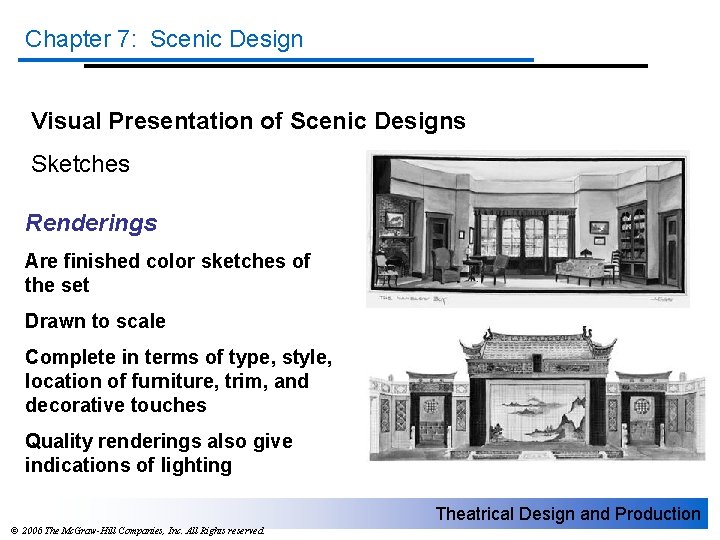The image size is (720, 540).
Task: Open the Chinese pavilion stage rendering image
Action: coord(537,393)
